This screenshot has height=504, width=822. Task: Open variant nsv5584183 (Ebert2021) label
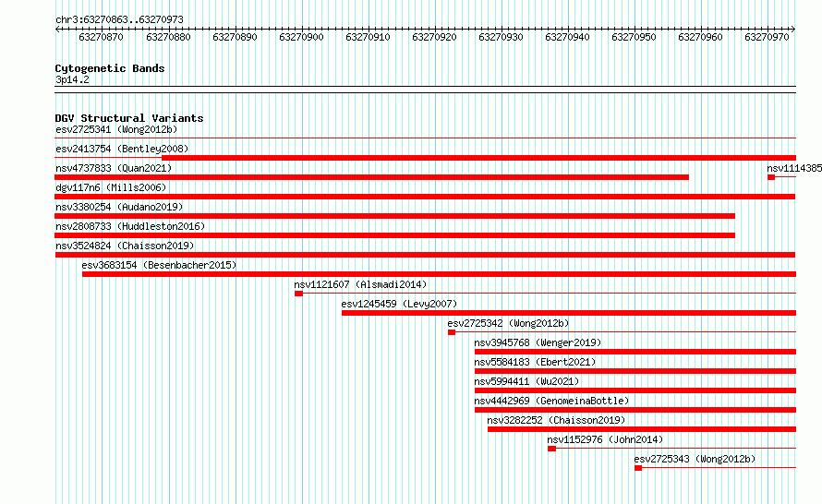(536, 362)
